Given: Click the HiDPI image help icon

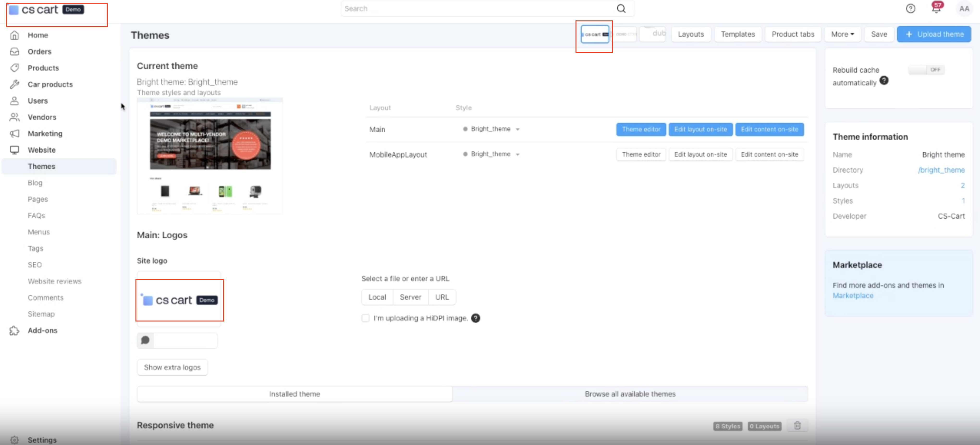Looking at the screenshot, I should [x=476, y=318].
